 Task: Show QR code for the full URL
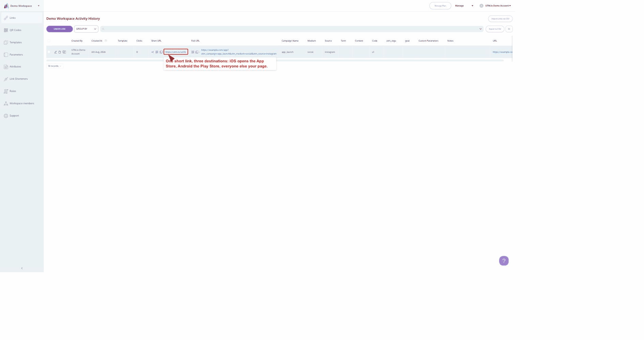coord(193,52)
